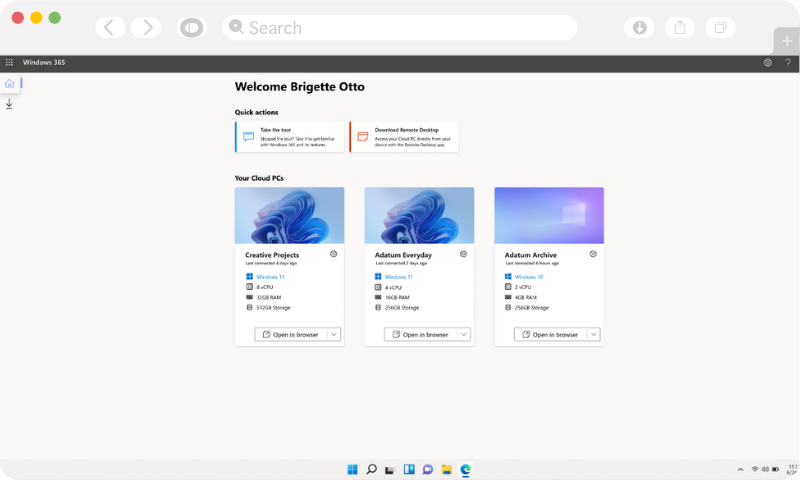
Task: Click the Windows 365 title in header
Action: (x=44, y=62)
